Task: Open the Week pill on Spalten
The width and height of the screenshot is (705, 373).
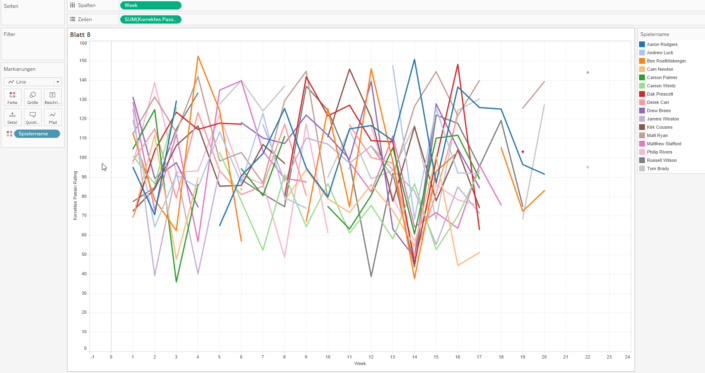Action: 151,5
